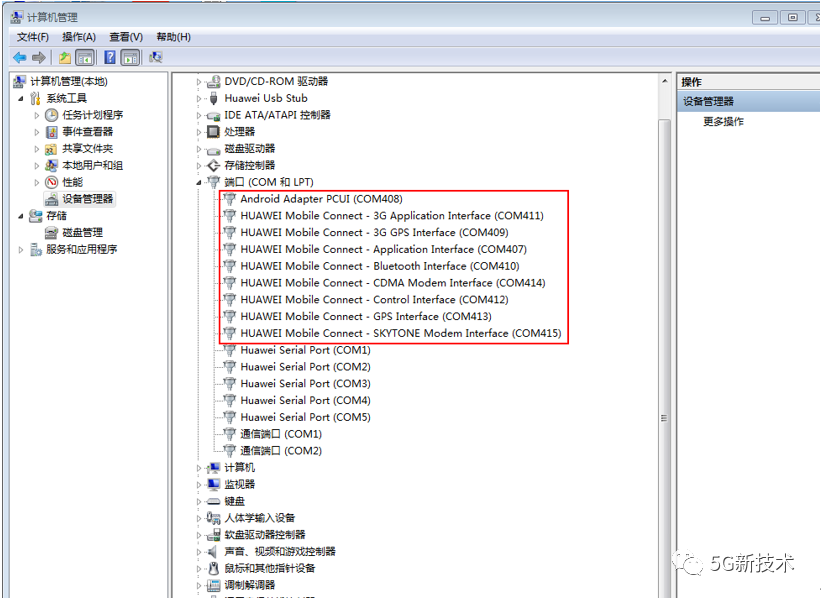Click the Storage (存储) node icon
821x599 pixels.
36,216
